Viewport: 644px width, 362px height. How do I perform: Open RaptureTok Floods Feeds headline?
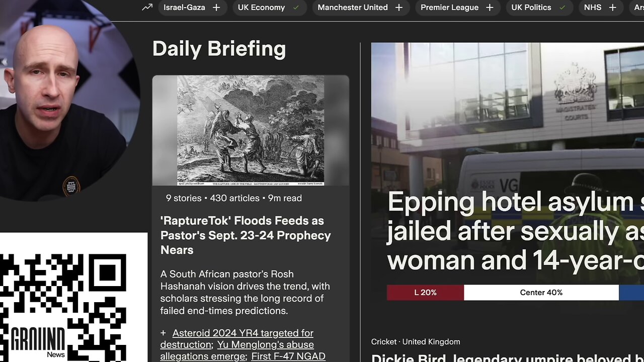[x=246, y=235]
